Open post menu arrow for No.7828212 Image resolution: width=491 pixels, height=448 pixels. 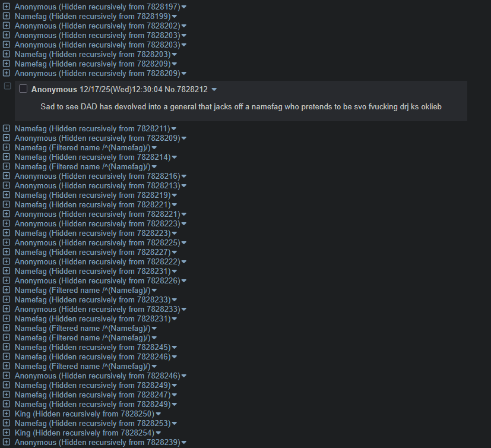tap(214, 90)
